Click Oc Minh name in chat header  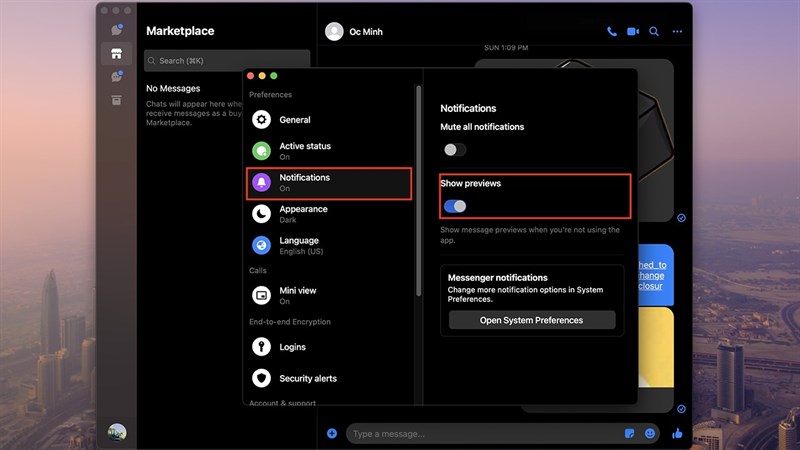(366, 32)
